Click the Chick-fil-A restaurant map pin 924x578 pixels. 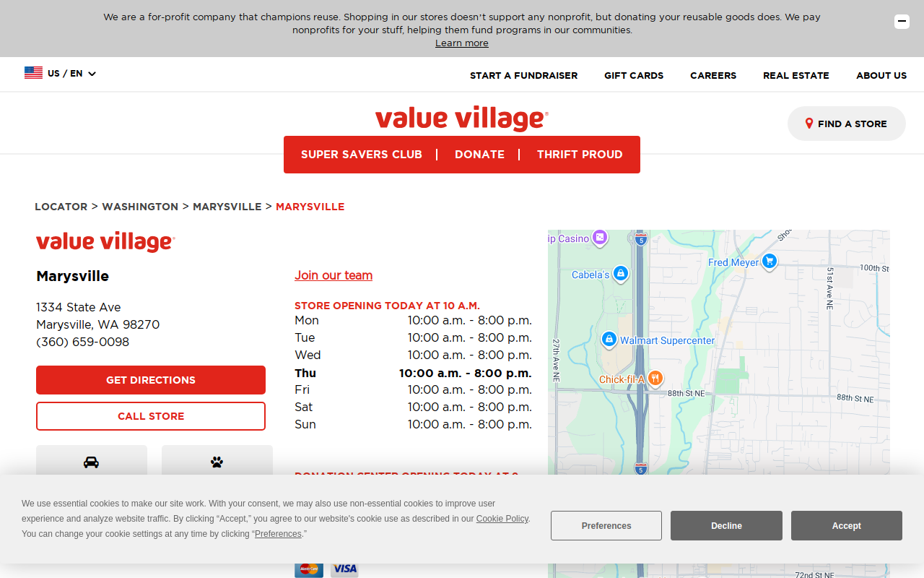click(x=655, y=379)
